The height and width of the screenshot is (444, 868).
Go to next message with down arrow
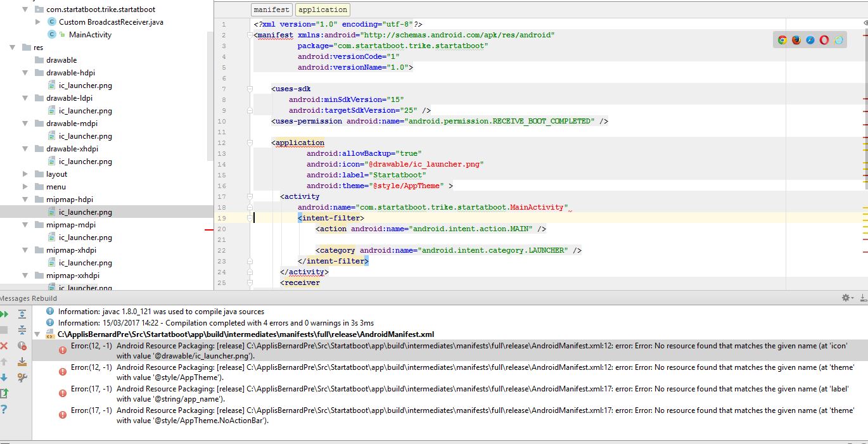(x=4, y=377)
